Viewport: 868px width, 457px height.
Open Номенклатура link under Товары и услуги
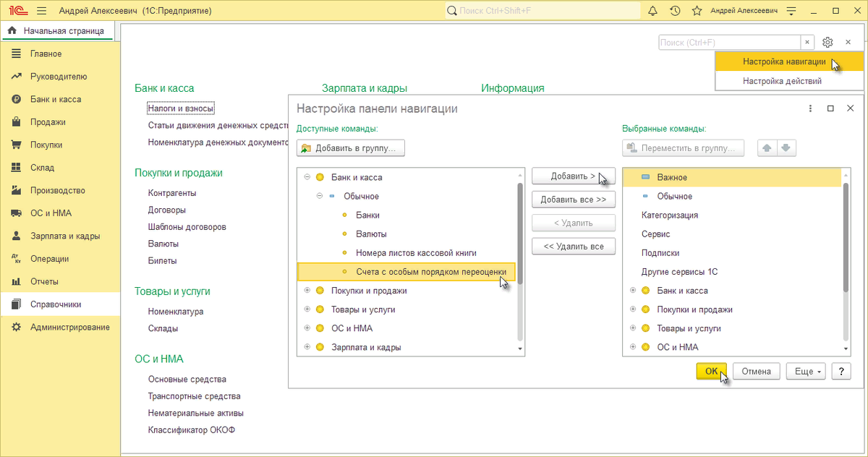[176, 312]
